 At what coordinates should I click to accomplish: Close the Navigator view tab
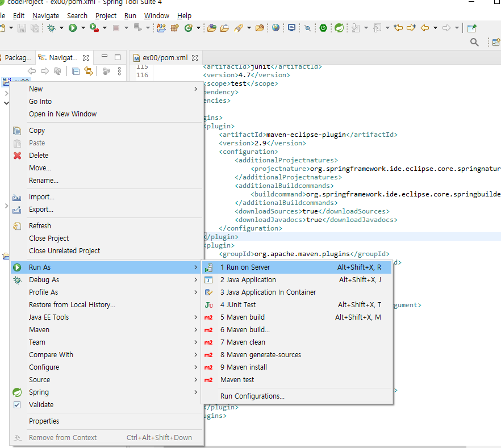pyautogui.click(x=86, y=58)
